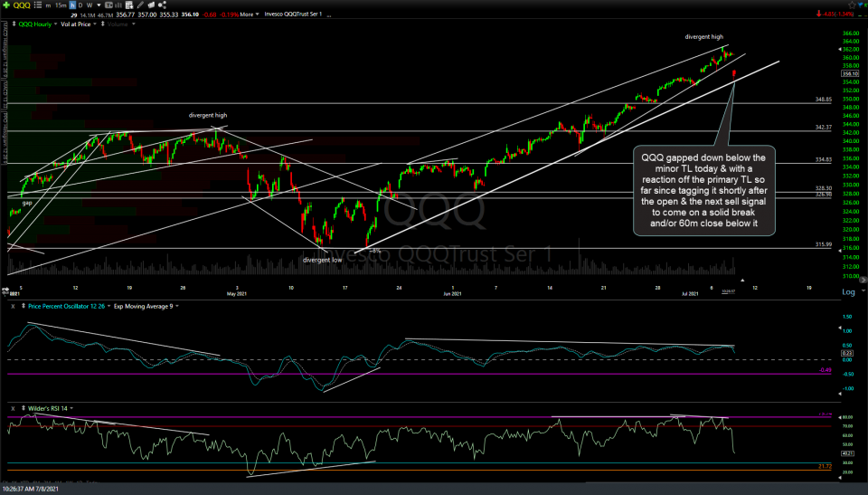Select the hourly 'h' timeframe

click(72, 5)
